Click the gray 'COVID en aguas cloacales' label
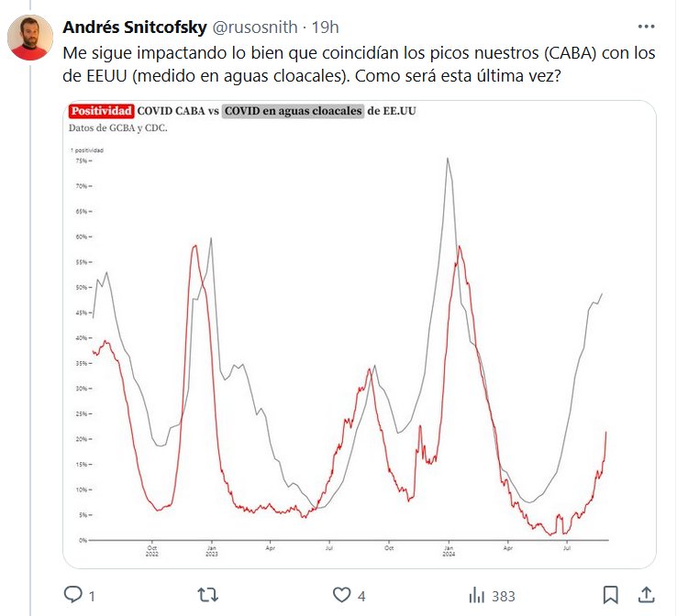 [293, 112]
